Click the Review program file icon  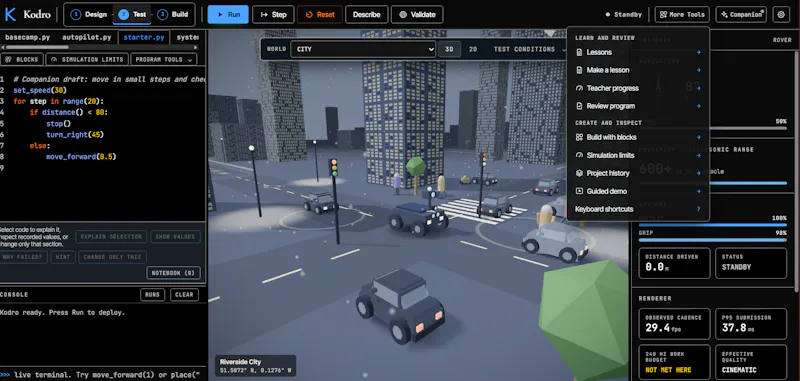579,106
